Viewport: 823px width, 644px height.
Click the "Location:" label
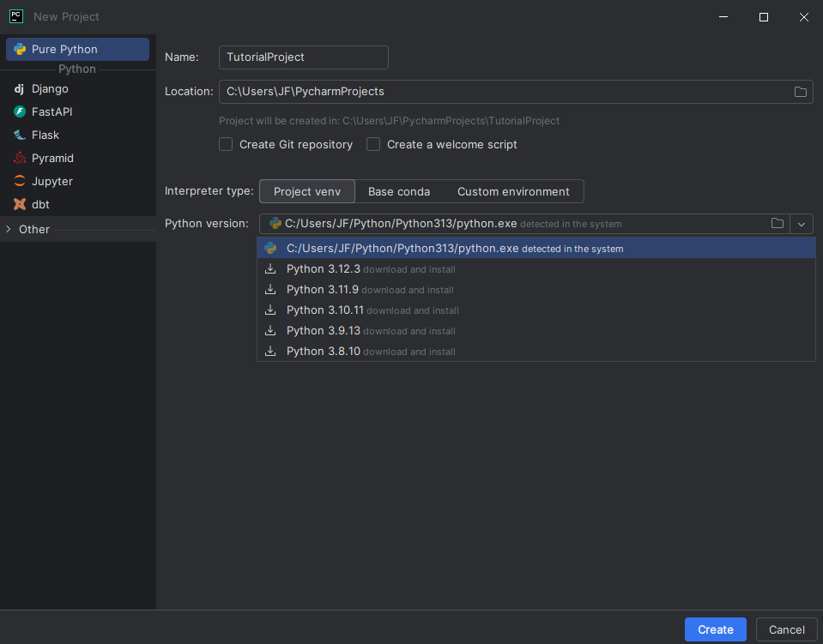(x=189, y=91)
